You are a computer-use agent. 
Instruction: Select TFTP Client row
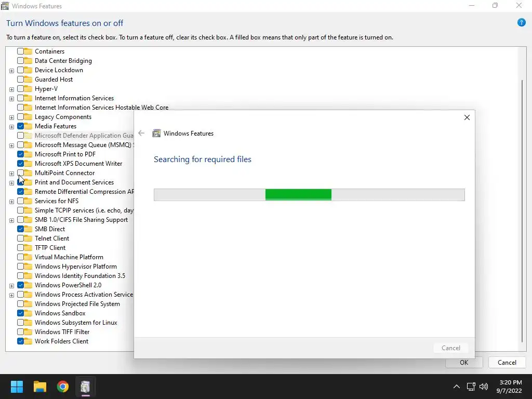pos(50,248)
